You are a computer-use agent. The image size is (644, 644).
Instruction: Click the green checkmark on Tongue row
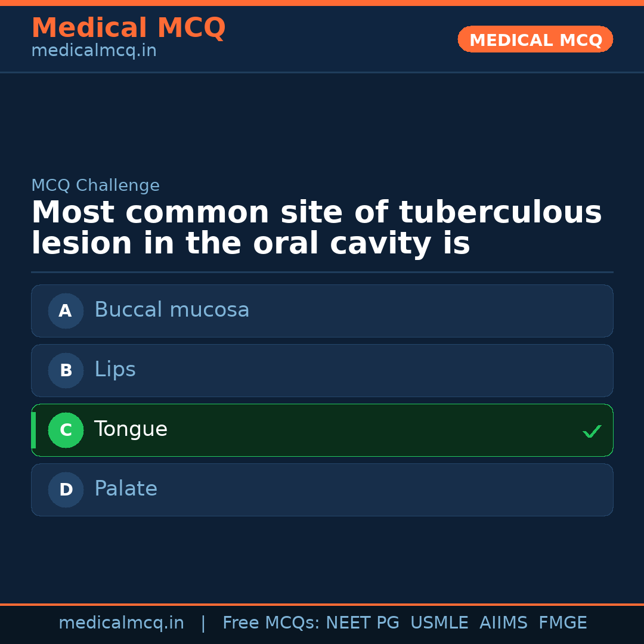(592, 431)
